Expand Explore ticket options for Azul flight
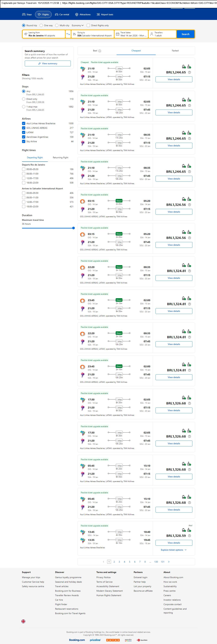 coord(174,550)
